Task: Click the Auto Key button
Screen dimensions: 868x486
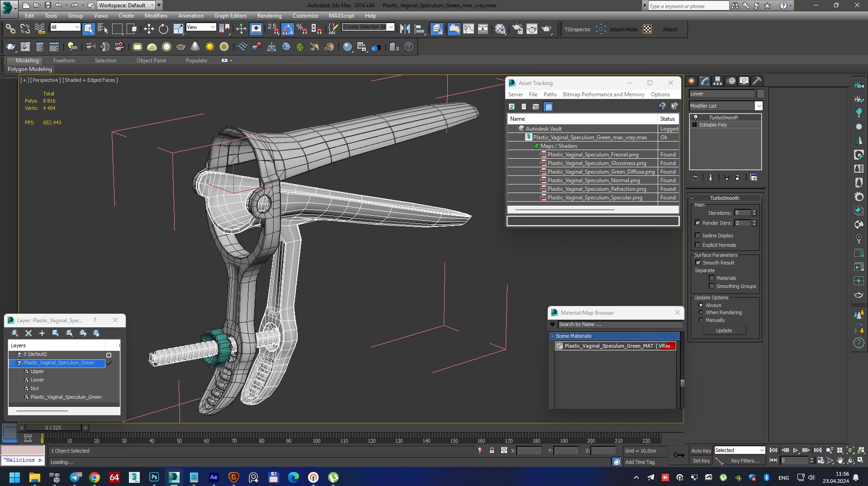Action: tap(701, 451)
